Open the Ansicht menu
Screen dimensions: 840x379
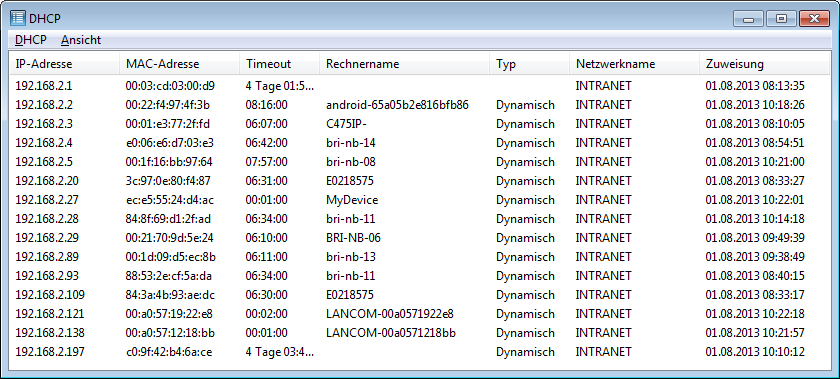point(81,40)
